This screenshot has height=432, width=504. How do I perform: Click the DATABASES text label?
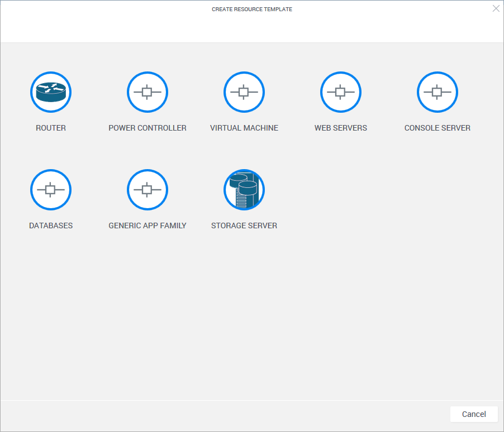(x=51, y=226)
